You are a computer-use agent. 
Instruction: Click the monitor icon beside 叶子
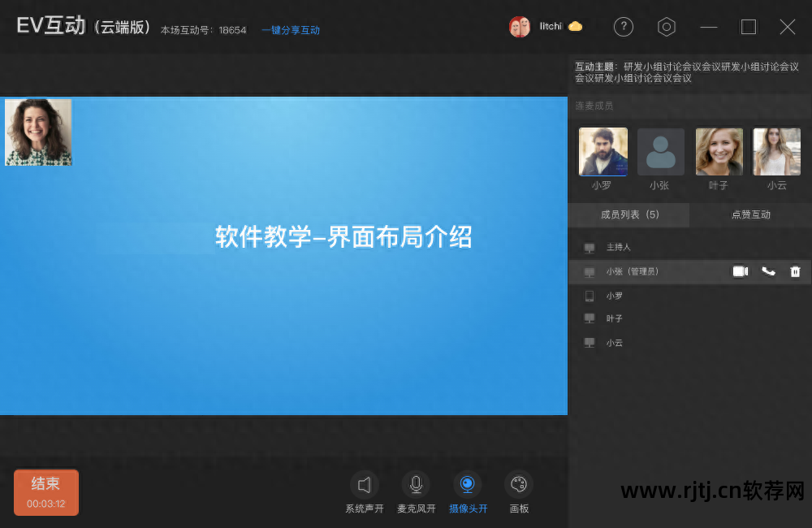coord(588,318)
